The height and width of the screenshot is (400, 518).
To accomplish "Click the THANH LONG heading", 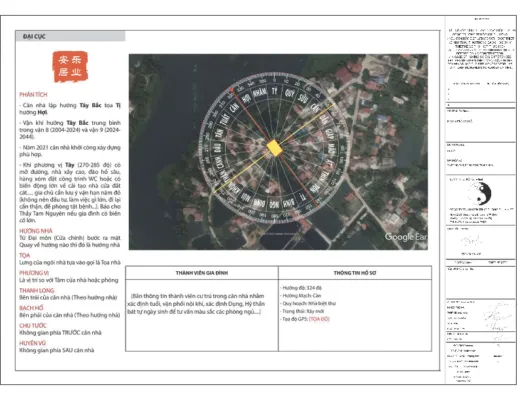I will (x=36, y=290).
